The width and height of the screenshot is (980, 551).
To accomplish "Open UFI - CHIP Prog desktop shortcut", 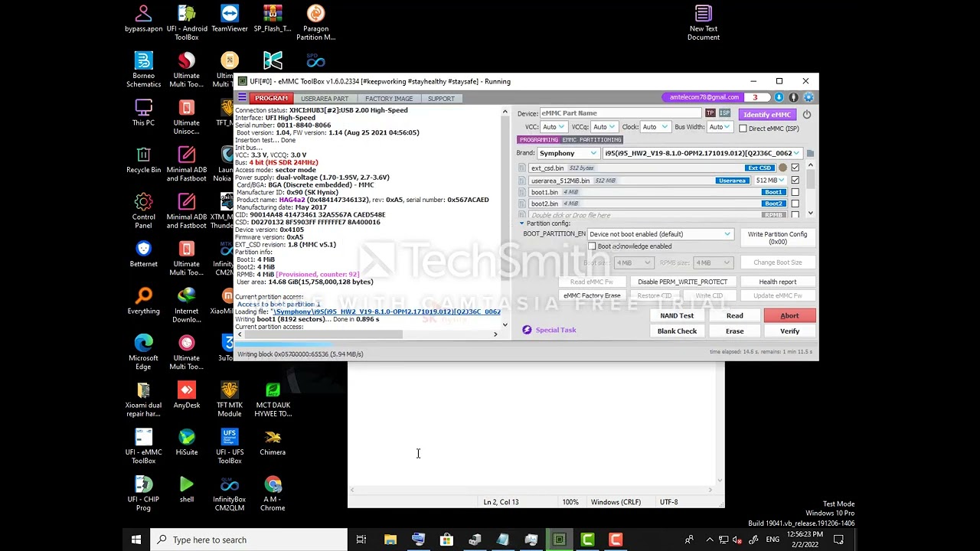I will coord(143,494).
